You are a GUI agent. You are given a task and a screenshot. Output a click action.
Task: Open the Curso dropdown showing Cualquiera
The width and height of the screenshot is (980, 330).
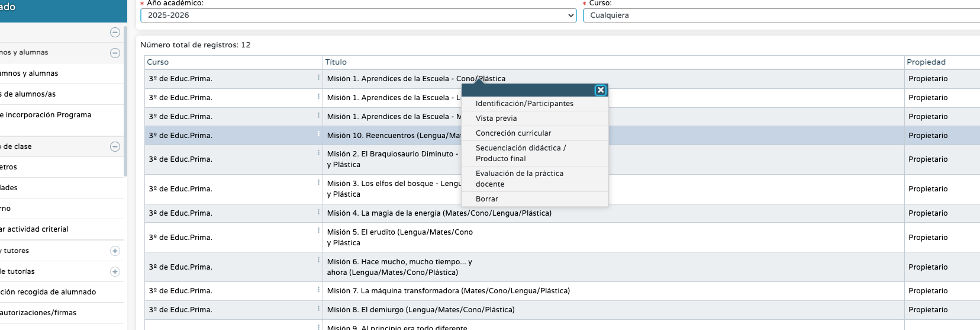click(x=781, y=15)
